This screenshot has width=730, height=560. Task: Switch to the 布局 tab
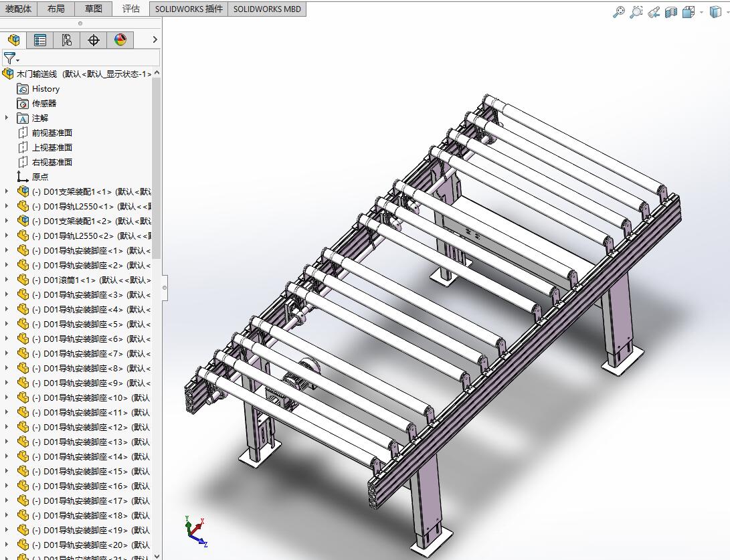click(56, 9)
